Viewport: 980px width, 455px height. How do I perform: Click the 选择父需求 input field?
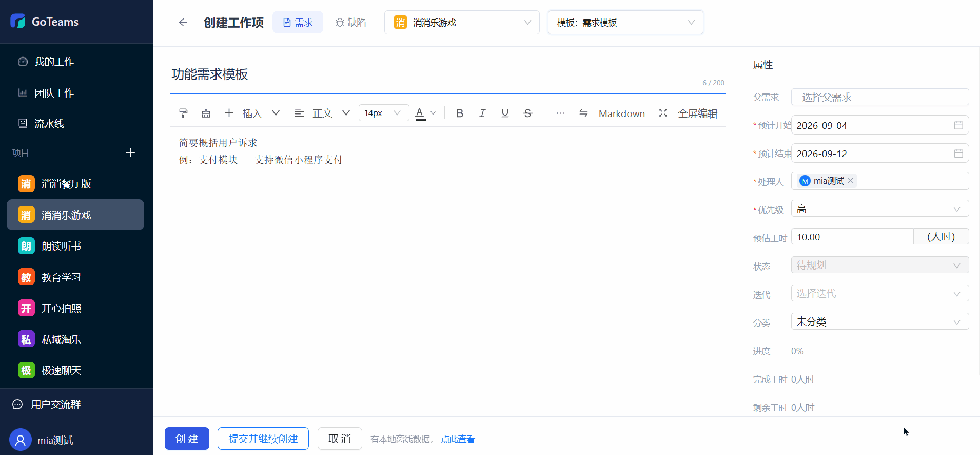(x=880, y=97)
